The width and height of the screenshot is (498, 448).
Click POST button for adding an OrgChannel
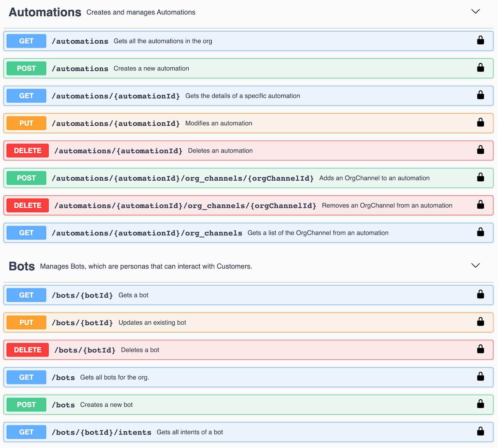coord(26,178)
